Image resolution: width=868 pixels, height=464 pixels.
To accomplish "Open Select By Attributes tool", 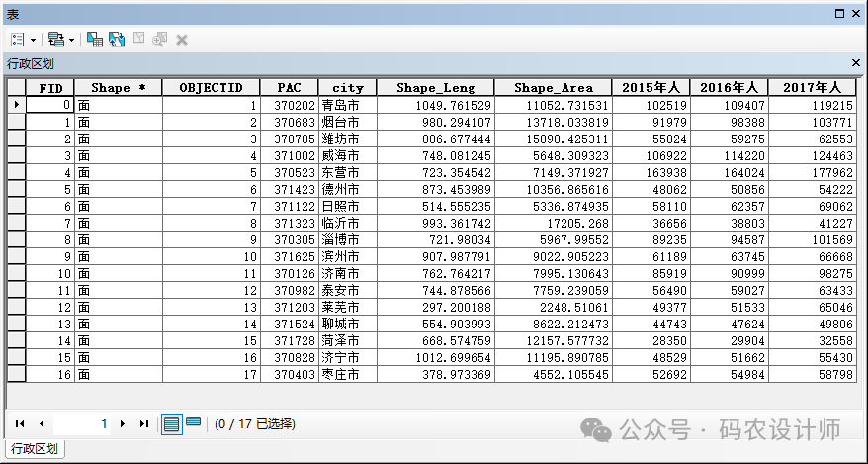I will tap(95, 40).
